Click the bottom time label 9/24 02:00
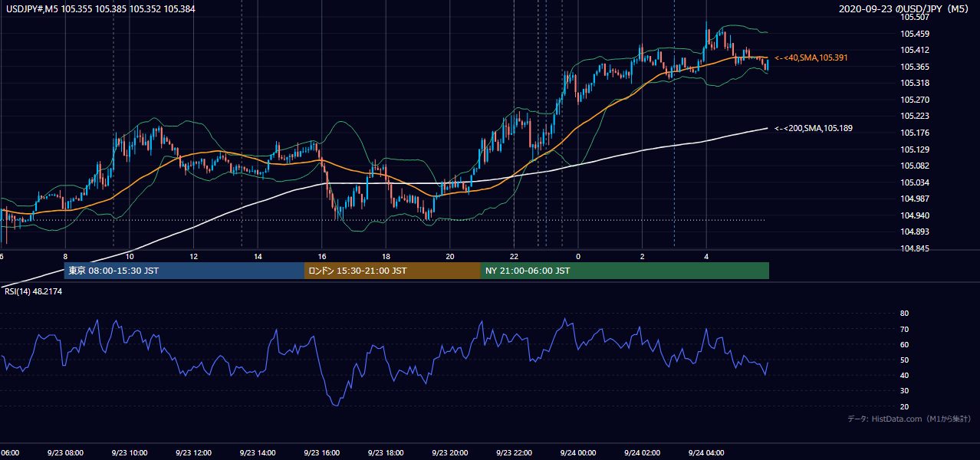980x460 pixels. click(641, 453)
